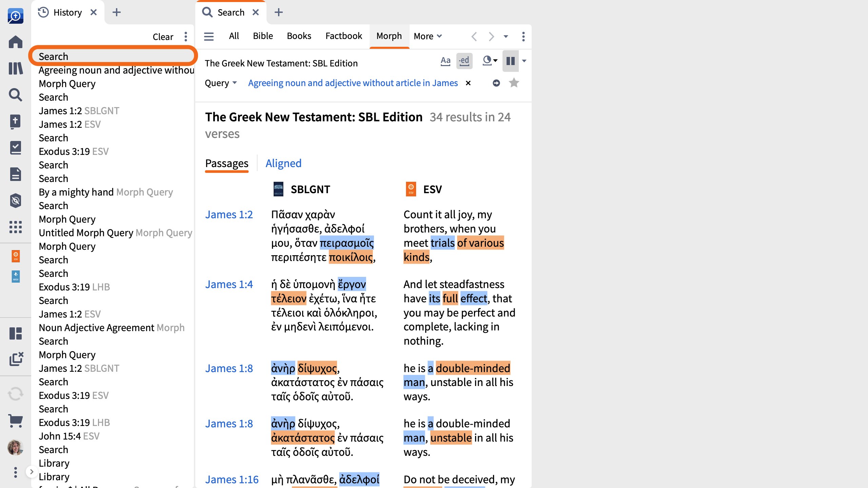Open the view layout dropdown arrow
This screenshot has height=488, width=868.
coord(524,61)
